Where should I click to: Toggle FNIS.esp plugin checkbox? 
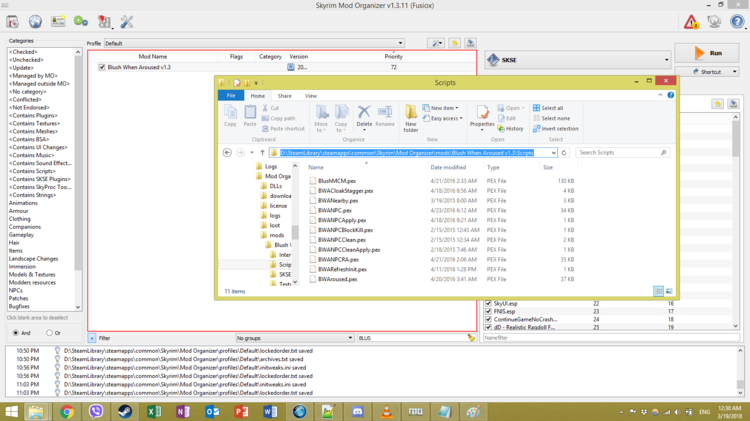pos(488,311)
